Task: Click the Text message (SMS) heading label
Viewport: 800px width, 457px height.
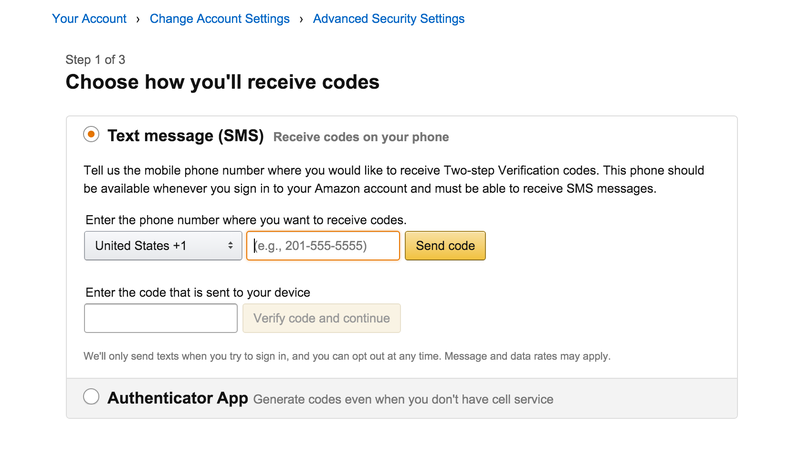Action: tap(186, 136)
